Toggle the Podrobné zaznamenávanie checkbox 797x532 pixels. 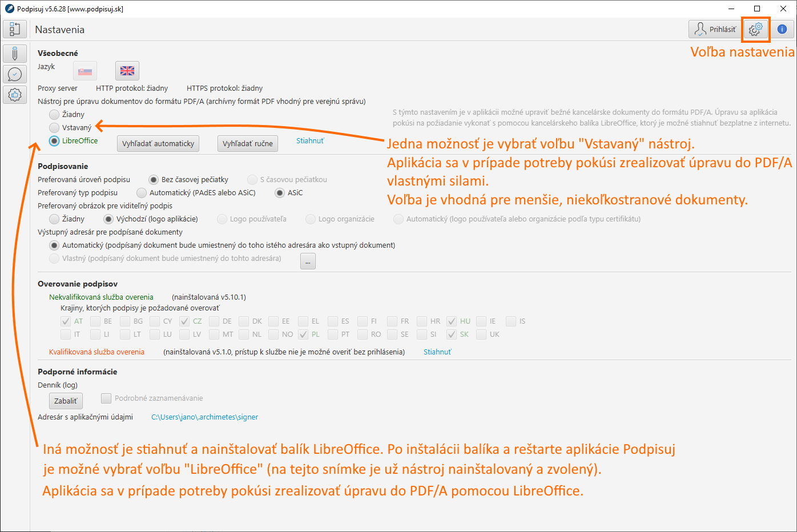[106, 398]
